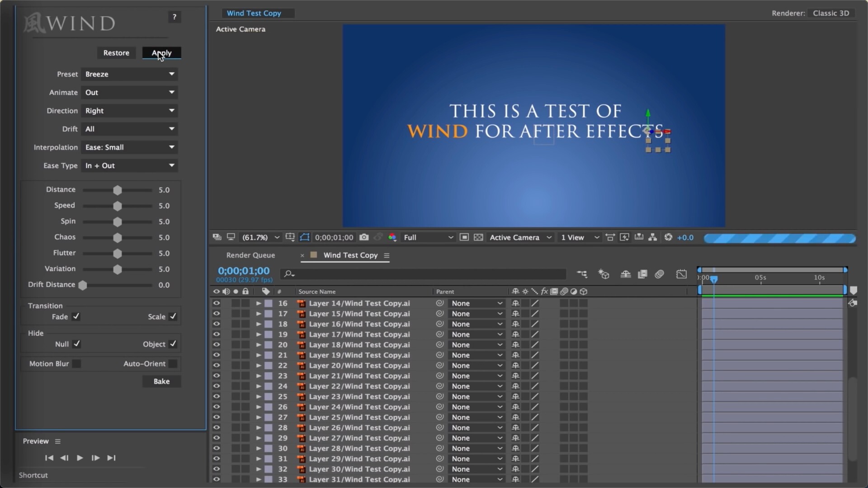Viewport: 868px width, 488px height.
Task: Click the show channel color icon
Action: (392, 237)
